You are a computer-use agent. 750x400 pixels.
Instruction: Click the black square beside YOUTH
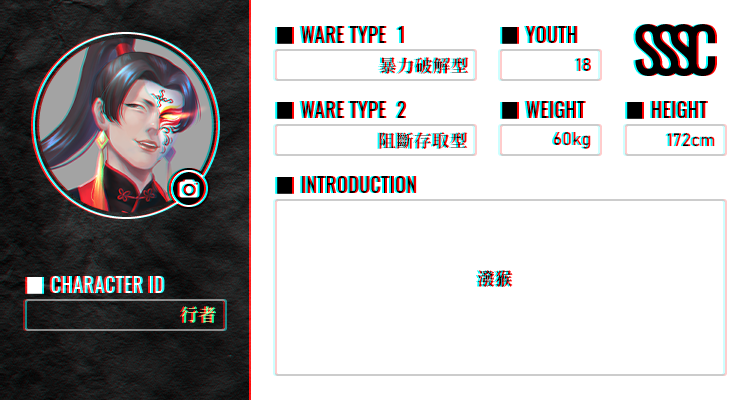click(x=510, y=35)
